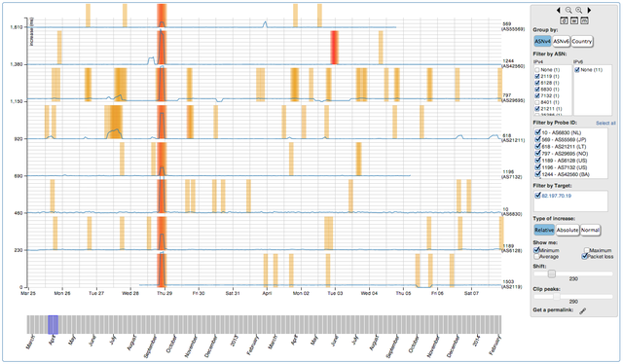Click the Shift slider handle
Image resolution: width=623 pixels, height=364 pixels.
coord(552,273)
